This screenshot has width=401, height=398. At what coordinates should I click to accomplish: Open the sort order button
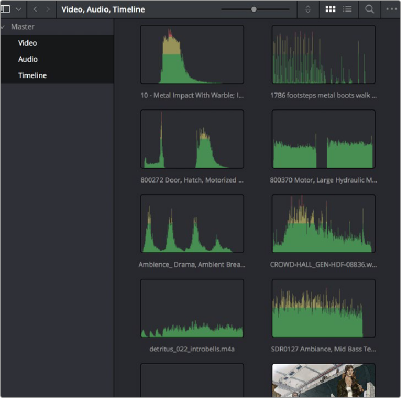point(308,9)
